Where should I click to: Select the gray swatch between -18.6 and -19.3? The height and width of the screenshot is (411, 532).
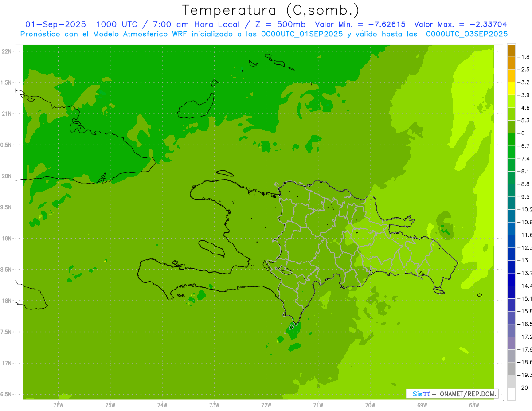(511, 368)
